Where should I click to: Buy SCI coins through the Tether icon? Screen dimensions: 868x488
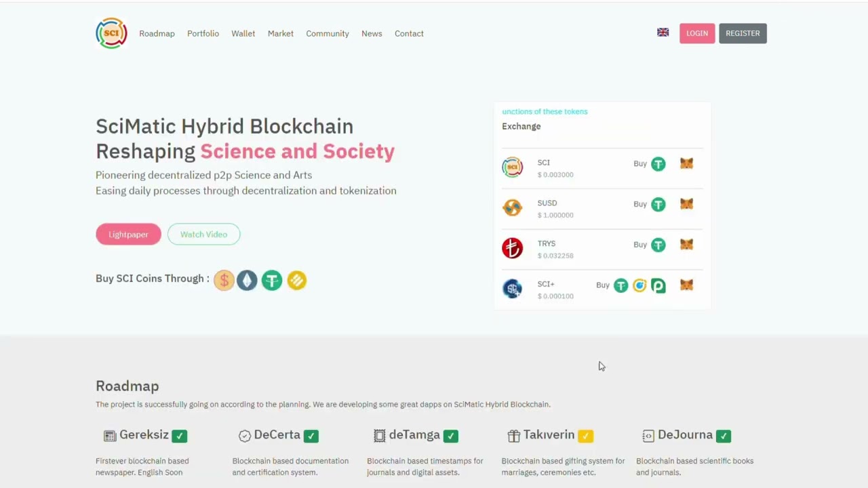coord(272,280)
